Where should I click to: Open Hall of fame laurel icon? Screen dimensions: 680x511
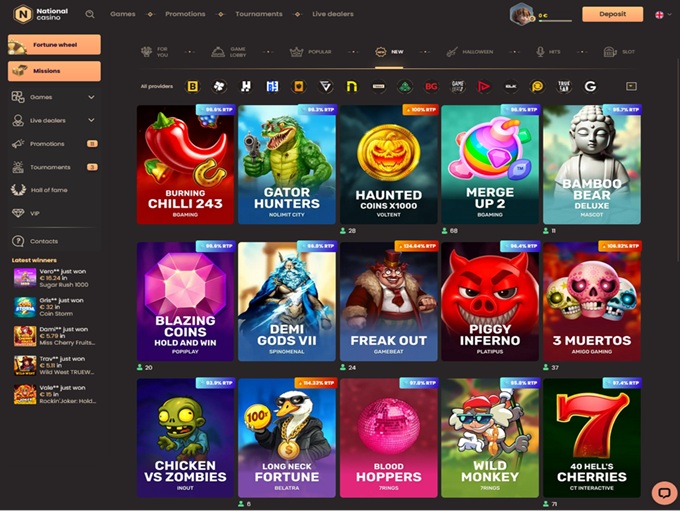tap(19, 190)
